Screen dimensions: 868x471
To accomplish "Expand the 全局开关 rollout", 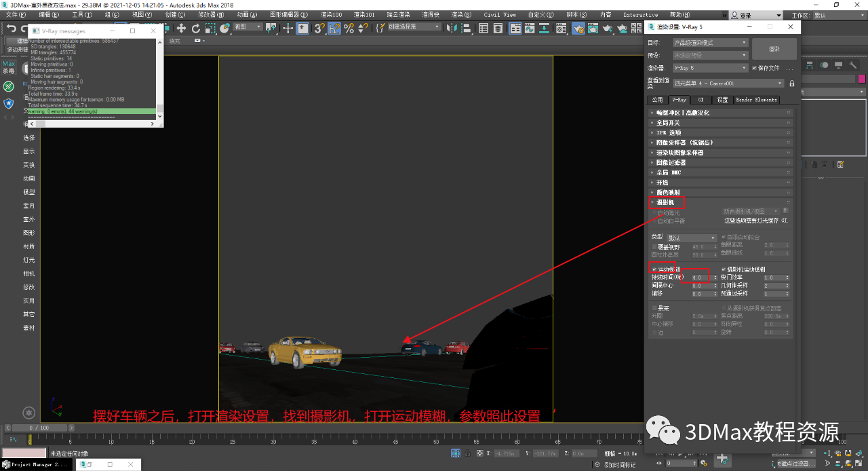I will click(x=667, y=123).
